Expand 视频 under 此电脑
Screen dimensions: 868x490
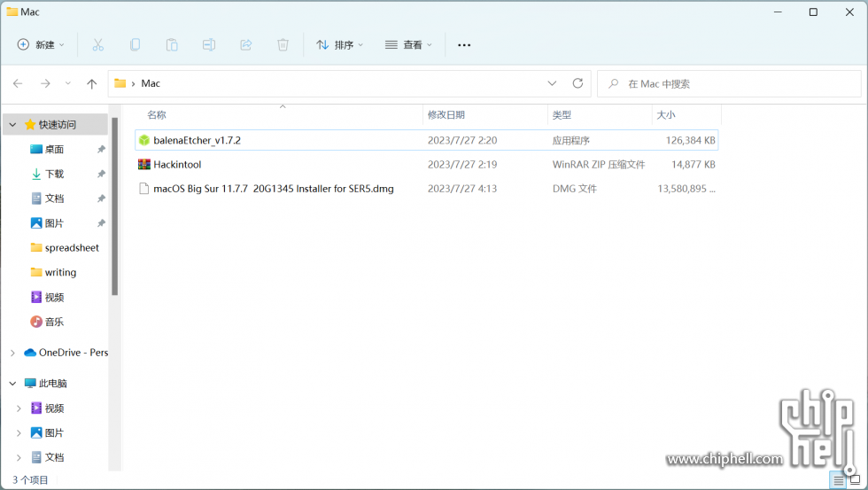tap(19, 408)
